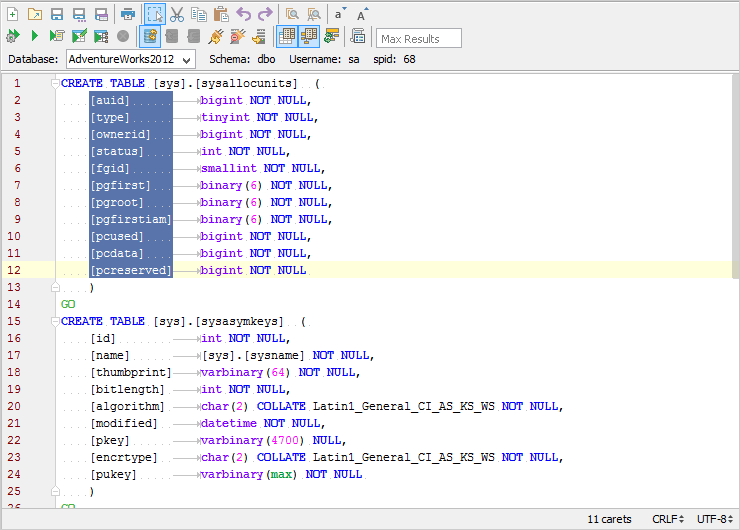Click the Save All icon
This screenshot has height=530, width=740.
(x=101, y=15)
